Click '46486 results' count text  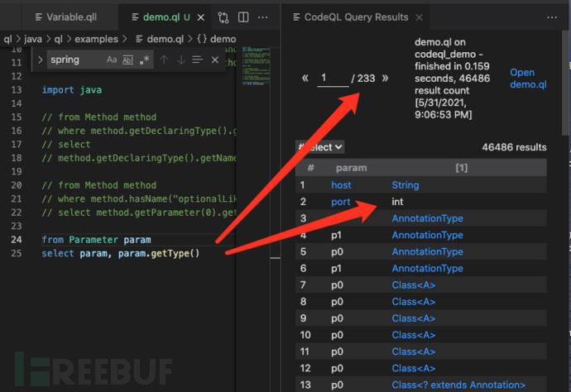coord(514,147)
